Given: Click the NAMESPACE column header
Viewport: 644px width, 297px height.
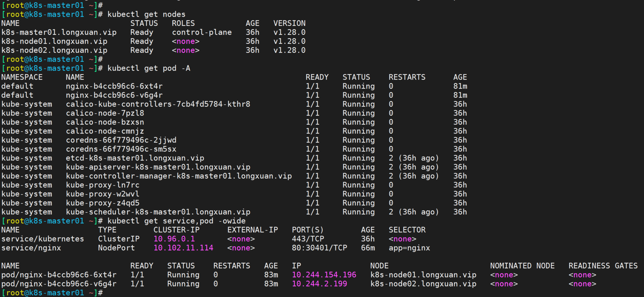Looking at the screenshot, I should click(x=22, y=77).
